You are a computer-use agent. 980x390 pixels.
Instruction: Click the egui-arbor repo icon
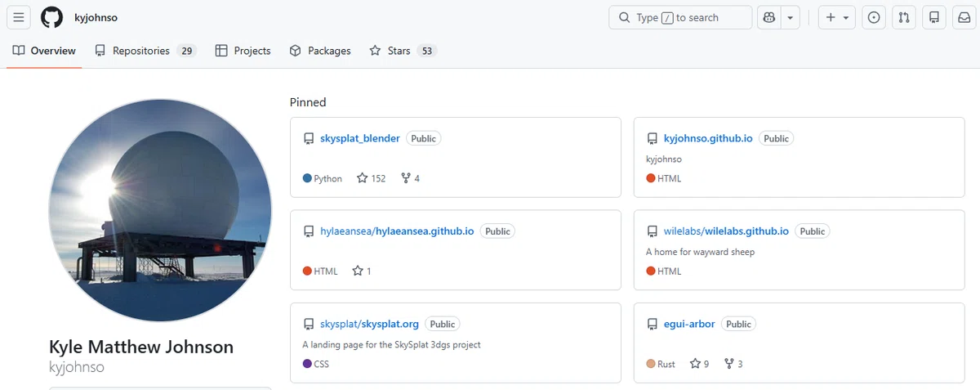653,324
